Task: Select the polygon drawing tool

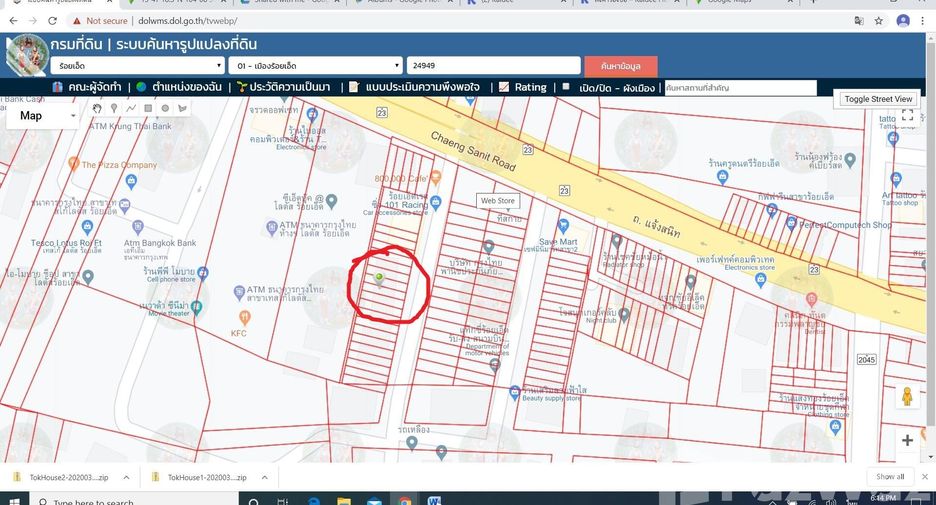Action: pos(182,108)
